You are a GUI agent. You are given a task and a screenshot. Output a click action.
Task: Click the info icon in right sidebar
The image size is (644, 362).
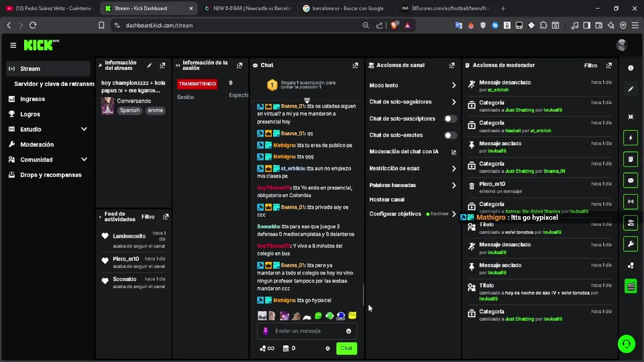[x=631, y=68]
